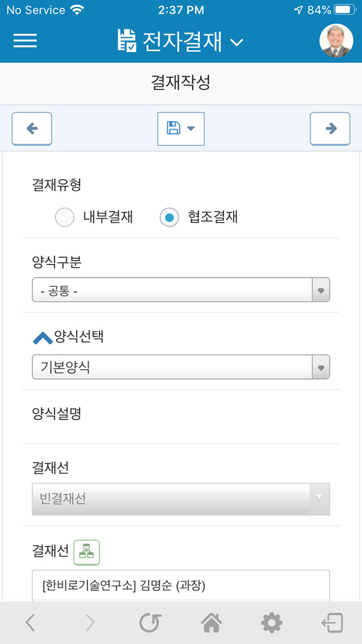
Task: Open the 빈결재선 approval line dropdown
Action: click(181, 499)
